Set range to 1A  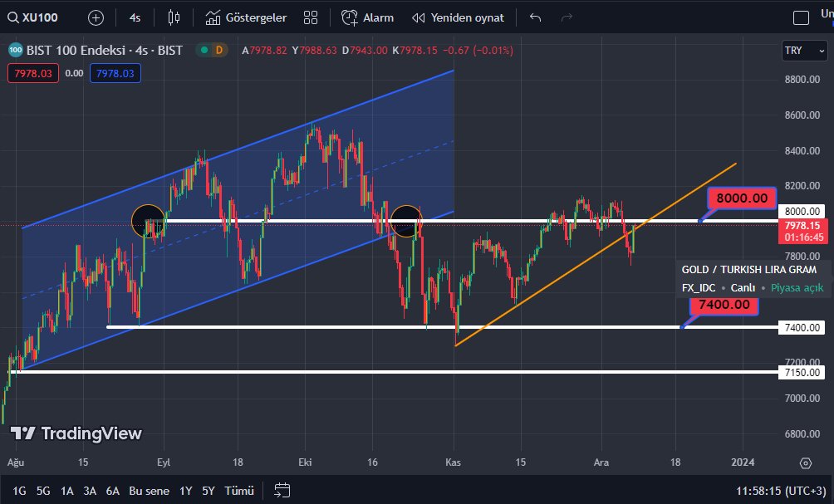(66, 491)
